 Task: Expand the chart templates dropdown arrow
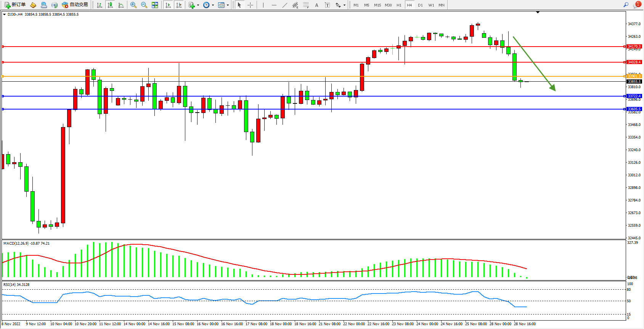228,5
